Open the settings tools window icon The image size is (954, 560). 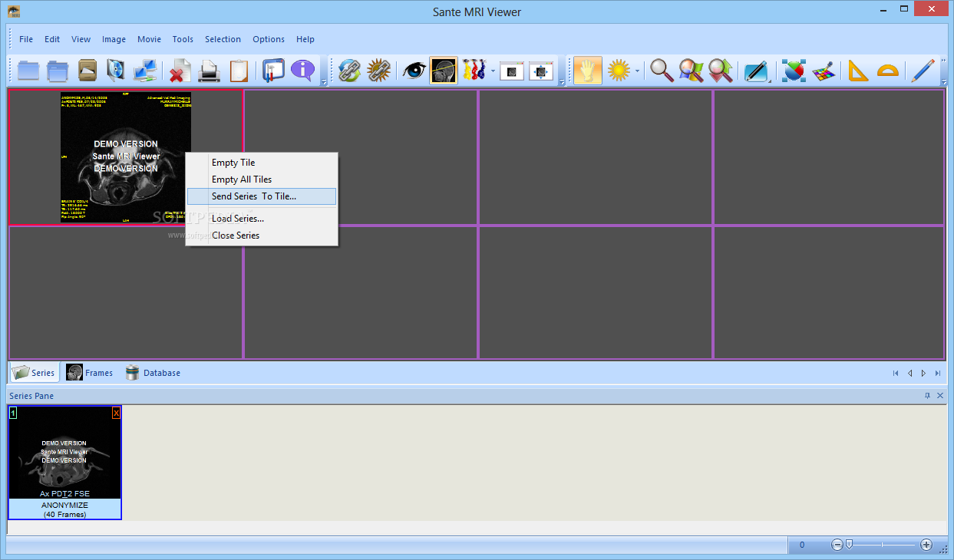pyautogui.click(x=273, y=71)
